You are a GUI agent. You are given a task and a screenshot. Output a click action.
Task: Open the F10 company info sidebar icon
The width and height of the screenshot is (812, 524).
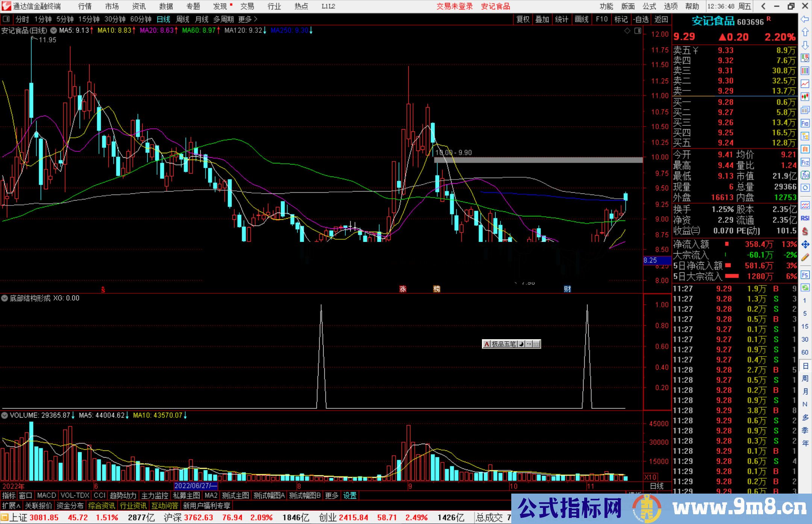coord(805,123)
